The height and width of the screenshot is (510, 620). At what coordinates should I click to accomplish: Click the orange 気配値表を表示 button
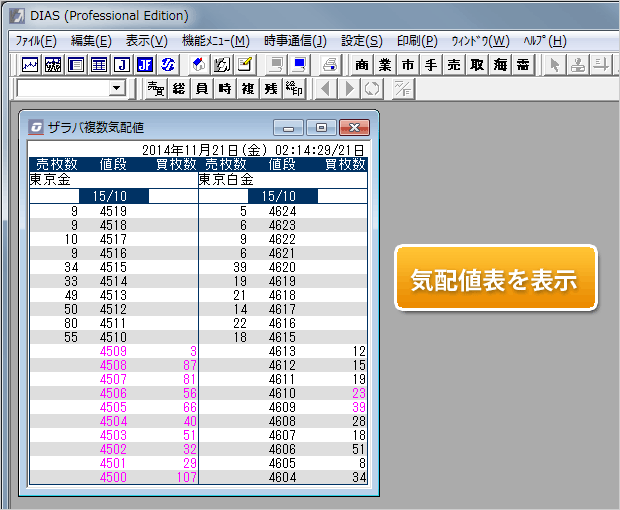click(x=496, y=278)
